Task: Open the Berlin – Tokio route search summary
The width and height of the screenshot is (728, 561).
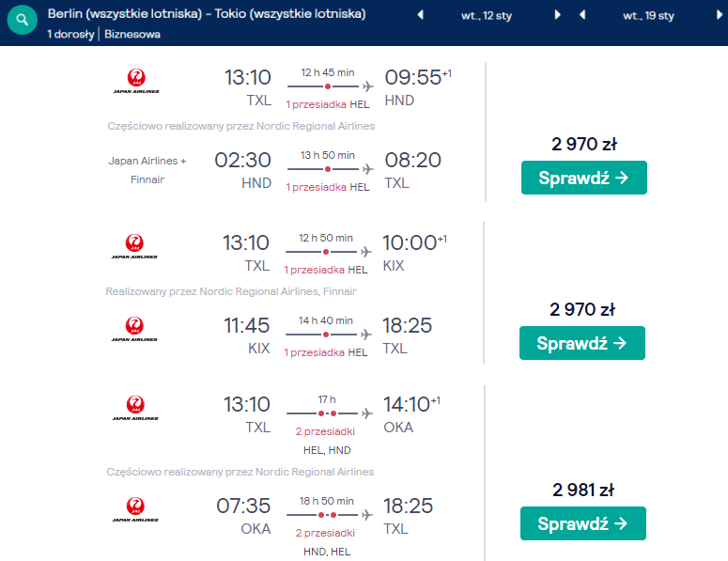Action: [x=207, y=13]
